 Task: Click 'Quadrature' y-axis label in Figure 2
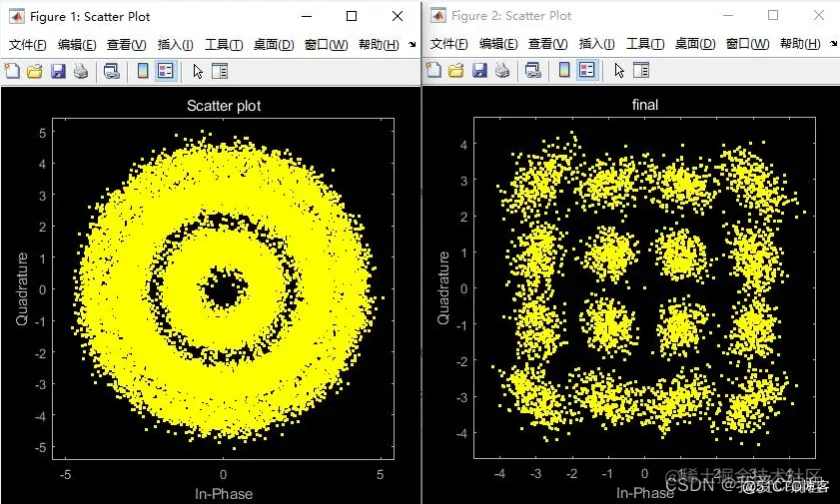pos(443,287)
